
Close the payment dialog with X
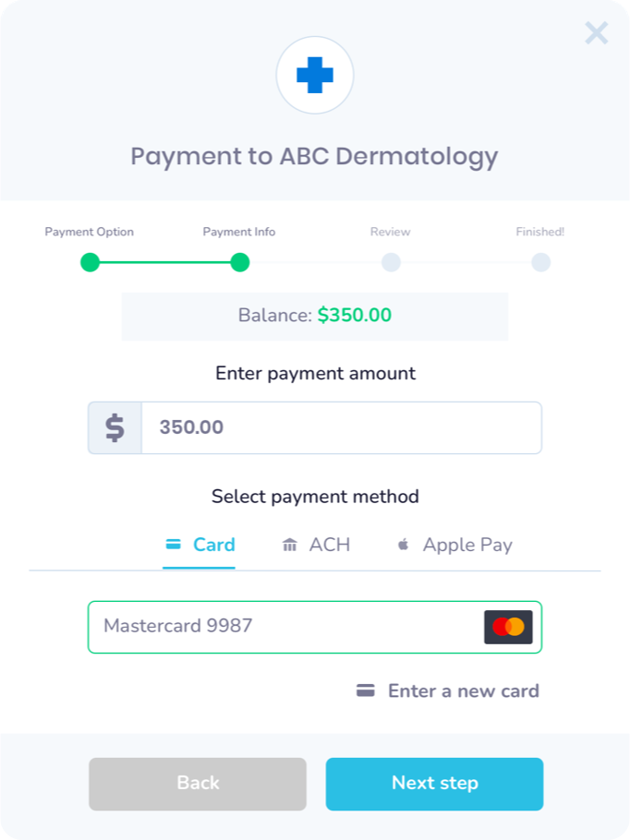pos(596,33)
